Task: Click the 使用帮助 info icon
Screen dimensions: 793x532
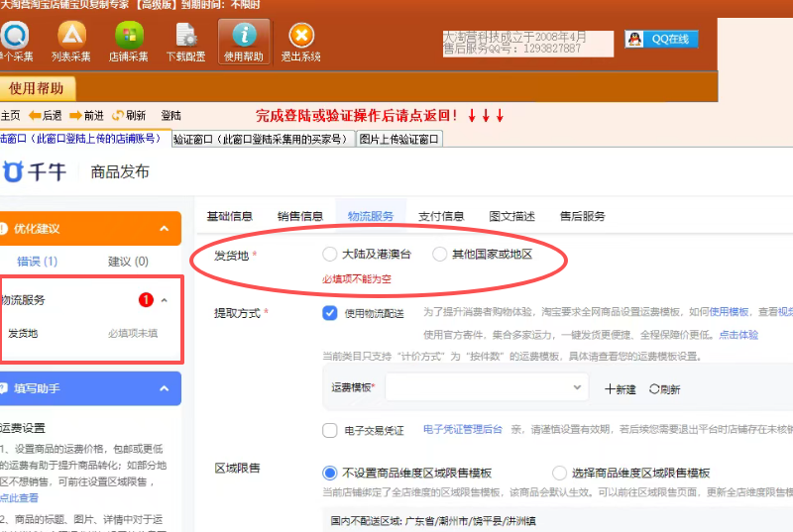Action: point(243,38)
